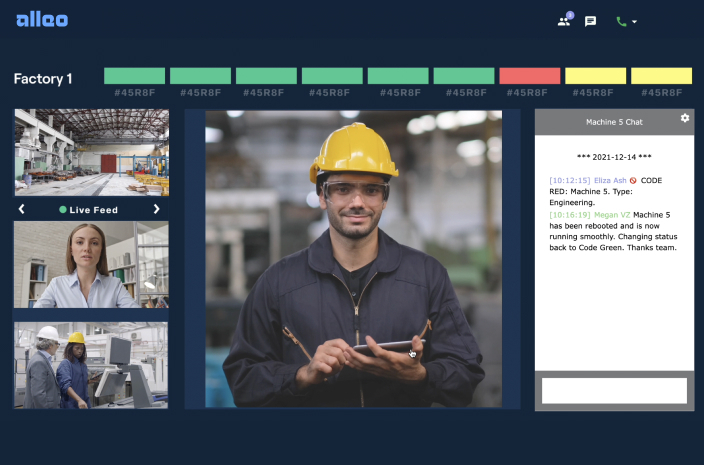Click the 2021-12-14 date separator
The height and width of the screenshot is (465, 704).
[x=614, y=157]
